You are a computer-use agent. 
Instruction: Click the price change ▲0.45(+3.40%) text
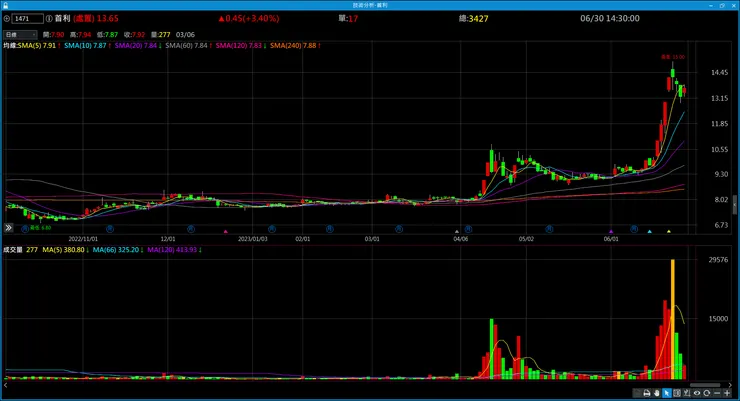point(248,18)
